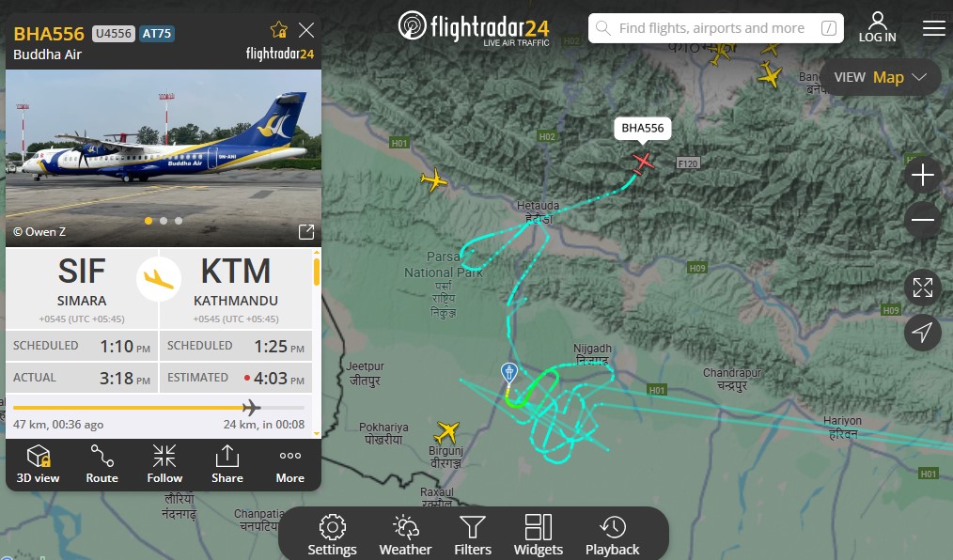Open the Weather tab in bottom bar

pos(405,535)
